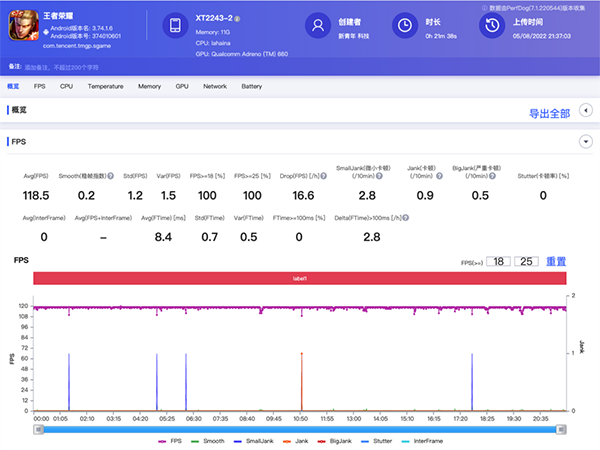Collapse the 概览 overview section
Viewport: 600px width, 450px height.
pos(585,112)
